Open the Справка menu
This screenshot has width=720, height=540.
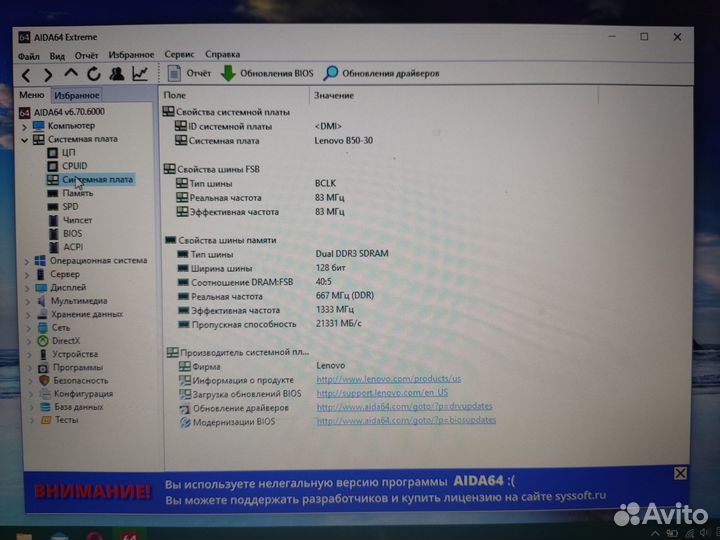click(222, 54)
